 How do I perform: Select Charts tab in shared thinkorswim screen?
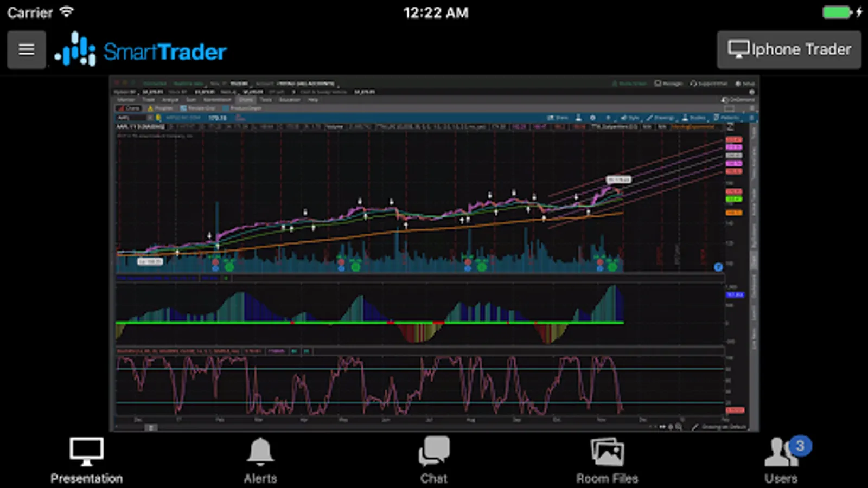pyautogui.click(x=246, y=100)
